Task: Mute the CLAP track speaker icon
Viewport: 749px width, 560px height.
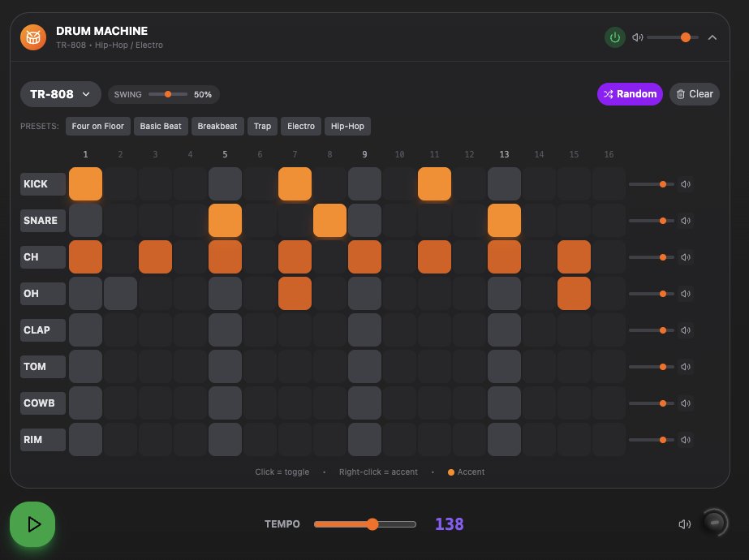Action: (x=686, y=330)
